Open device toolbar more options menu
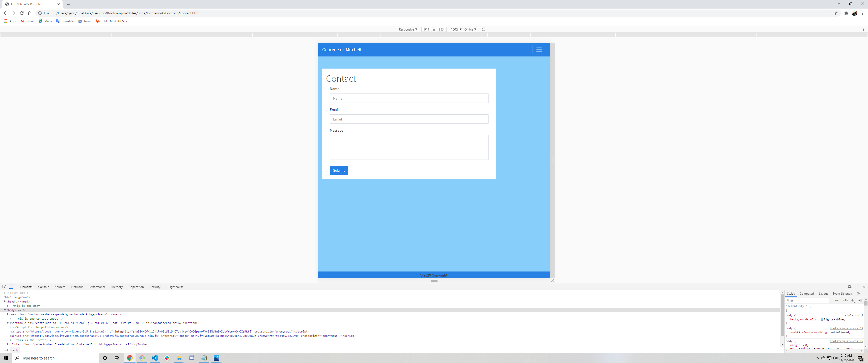Screen dimensions: 868x363 [863, 29]
